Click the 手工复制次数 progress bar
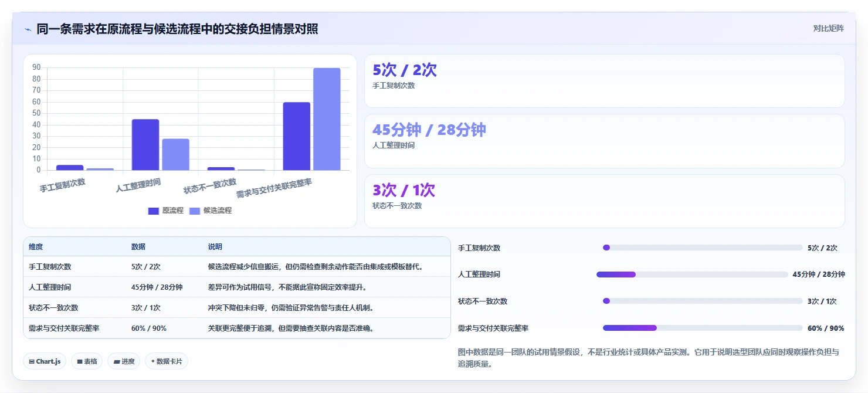 [x=703, y=248]
